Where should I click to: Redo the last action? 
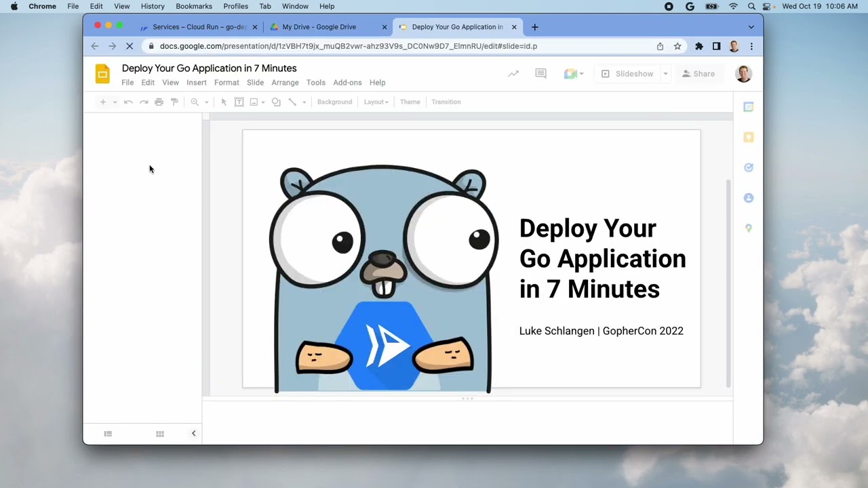click(x=144, y=102)
